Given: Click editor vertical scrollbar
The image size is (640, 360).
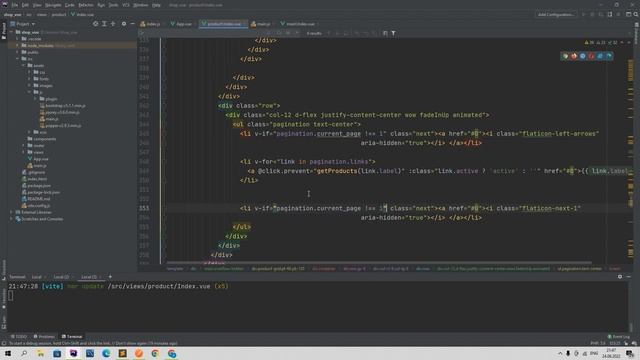Looking at the screenshot, I should [631, 151].
